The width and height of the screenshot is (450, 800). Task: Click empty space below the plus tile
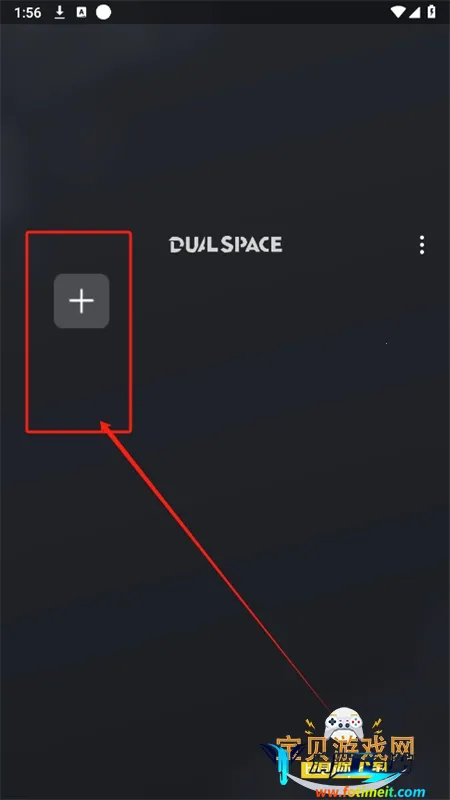pyautogui.click(x=79, y=380)
